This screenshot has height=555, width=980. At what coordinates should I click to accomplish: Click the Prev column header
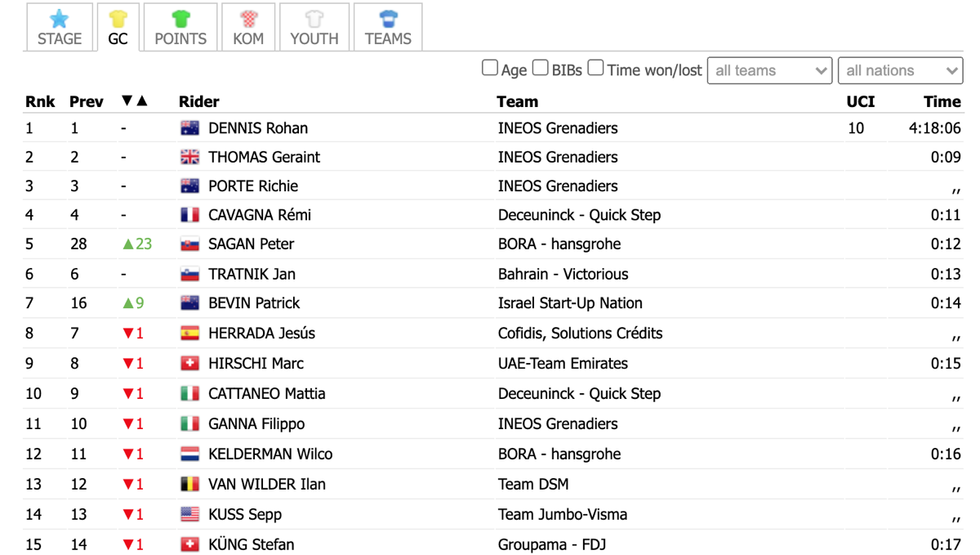pos(87,101)
